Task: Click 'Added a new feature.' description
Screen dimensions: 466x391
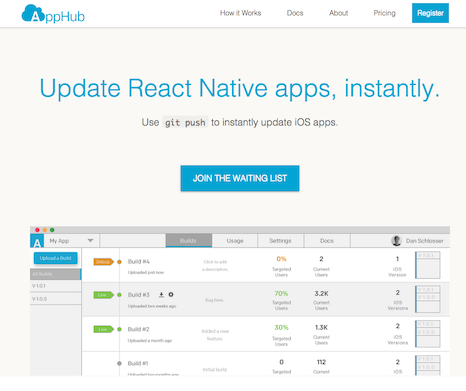Action: tap(215, 335)
